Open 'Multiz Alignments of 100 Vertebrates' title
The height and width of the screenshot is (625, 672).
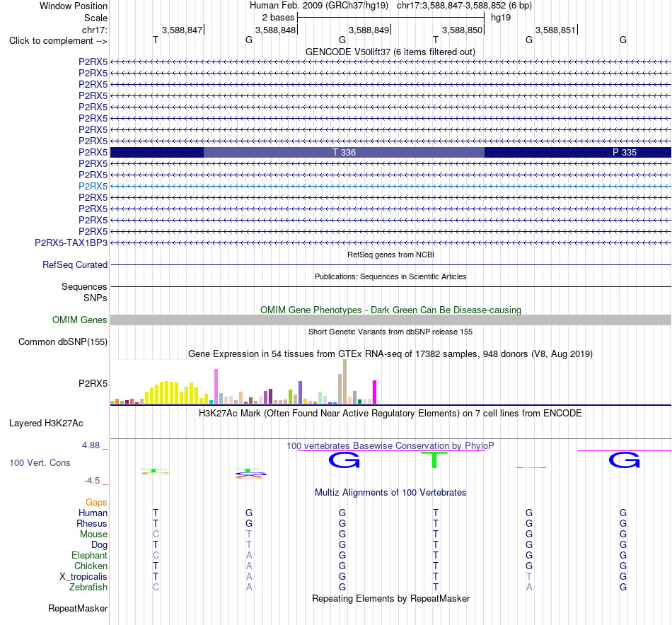(390, 492)
